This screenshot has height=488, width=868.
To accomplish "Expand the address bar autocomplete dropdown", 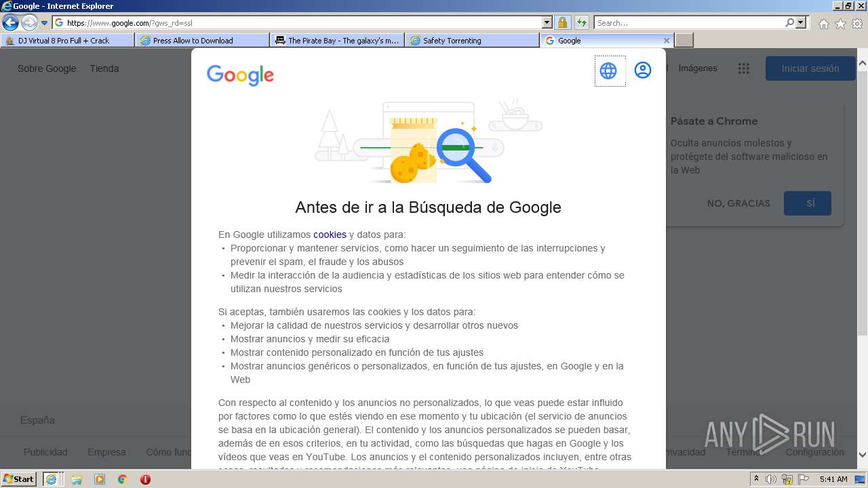I will (547, 22).
